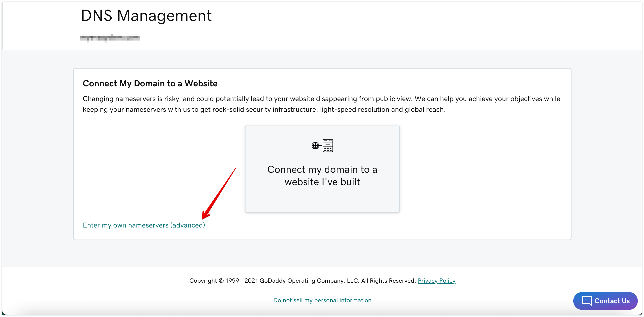The width and height of the screenshot is (644, 317).
Task: Click 'Enter my own nameservers (advanced)' link
Action: [144, 225]
